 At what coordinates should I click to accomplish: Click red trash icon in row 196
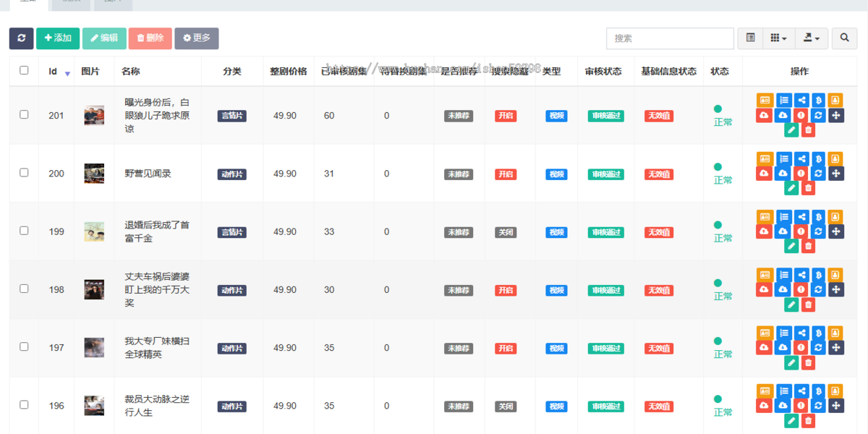click(809, 420)
